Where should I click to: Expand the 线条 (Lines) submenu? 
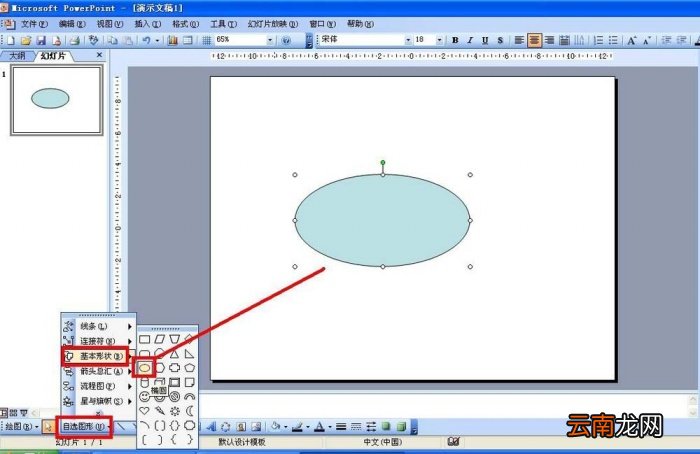[x=98, y=326]
